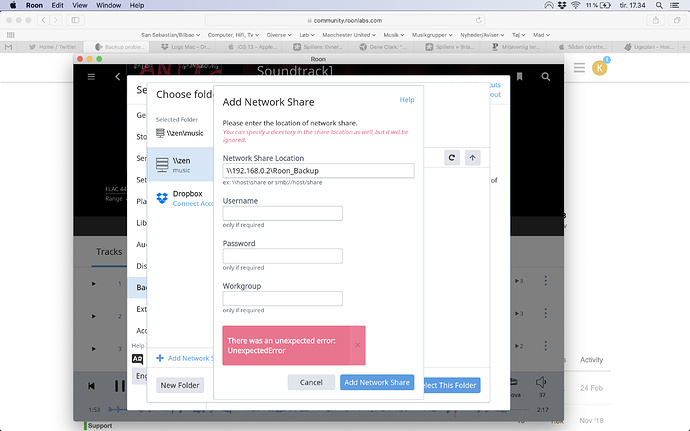Expand Musik bookmarks folder

pos(393,35)
